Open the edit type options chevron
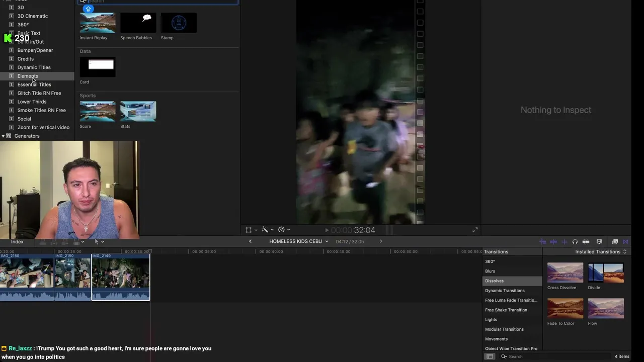 (x=83, y=242)
